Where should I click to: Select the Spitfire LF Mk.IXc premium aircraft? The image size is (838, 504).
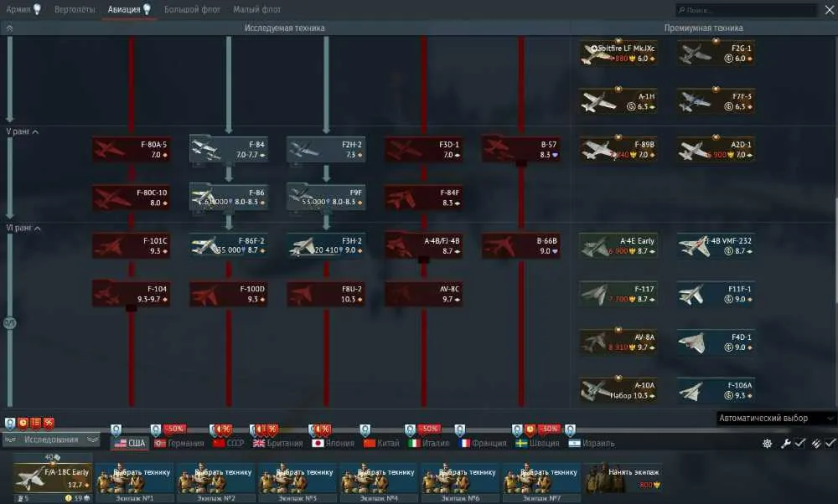click(x=618, y=53)
